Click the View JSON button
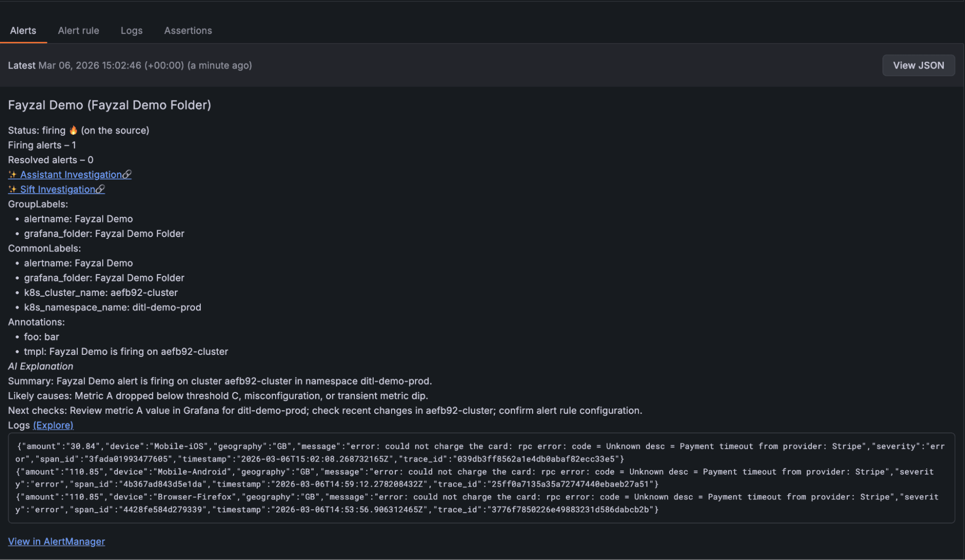965x560 pixels. click(x=918, y=65)
